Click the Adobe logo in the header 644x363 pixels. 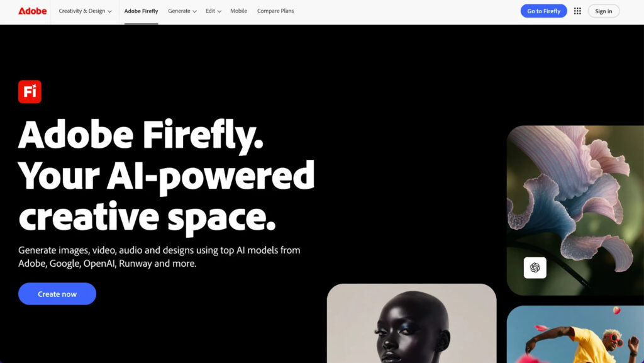tap(33, 11)
